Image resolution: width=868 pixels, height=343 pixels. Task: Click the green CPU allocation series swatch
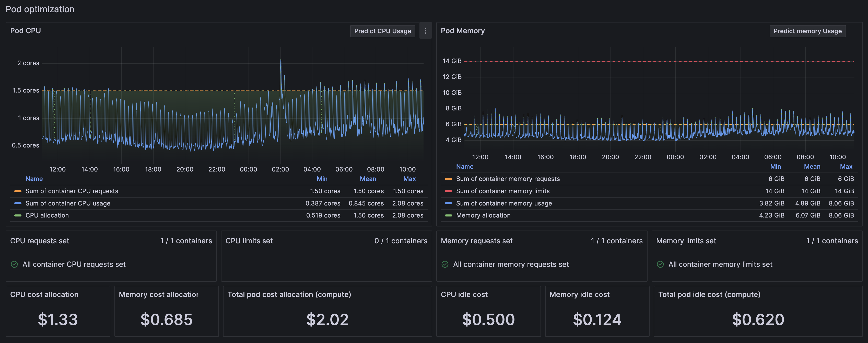pos(18,215)
